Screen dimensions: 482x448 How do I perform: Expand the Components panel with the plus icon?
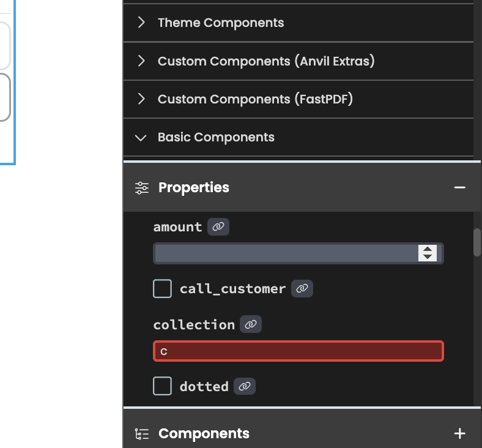point(460,433)
